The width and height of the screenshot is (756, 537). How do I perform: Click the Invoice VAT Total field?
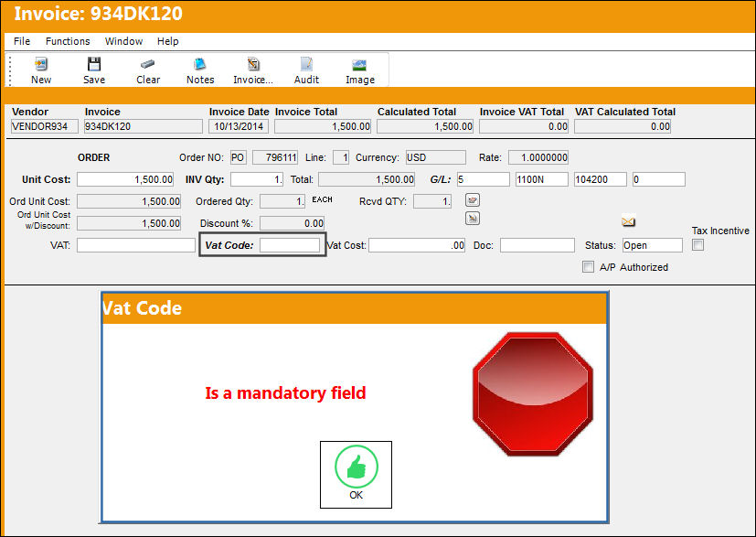point(524,126)
